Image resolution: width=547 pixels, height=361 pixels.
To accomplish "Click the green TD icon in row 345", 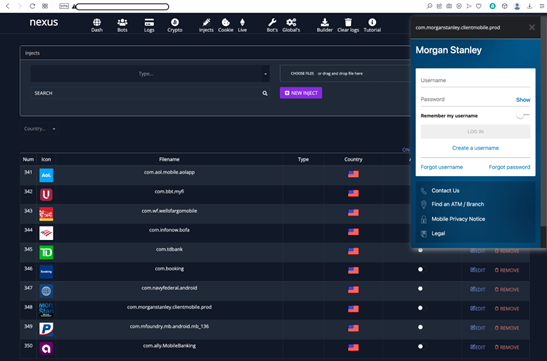I will [46, 252].
